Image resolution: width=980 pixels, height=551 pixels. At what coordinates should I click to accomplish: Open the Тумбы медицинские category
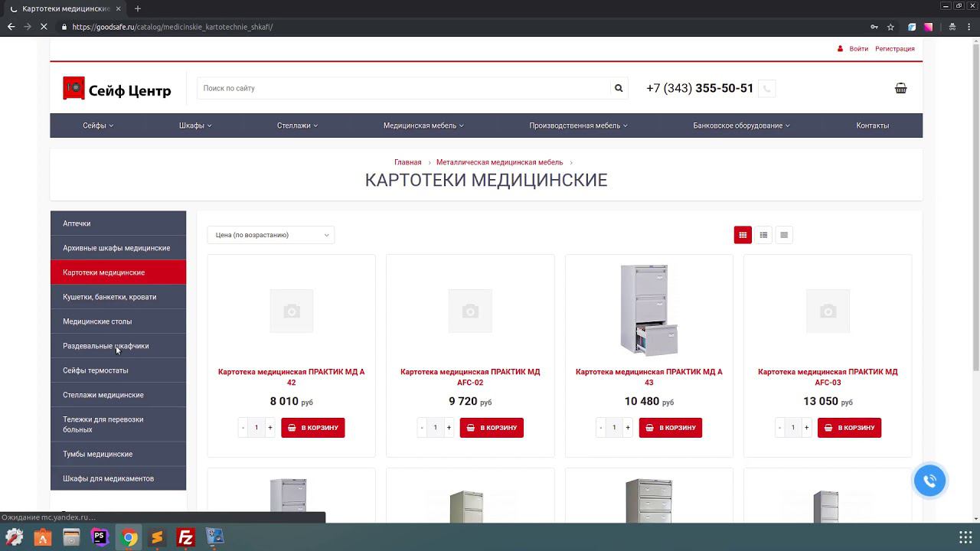pyautogui.click(x=118, y=454)
